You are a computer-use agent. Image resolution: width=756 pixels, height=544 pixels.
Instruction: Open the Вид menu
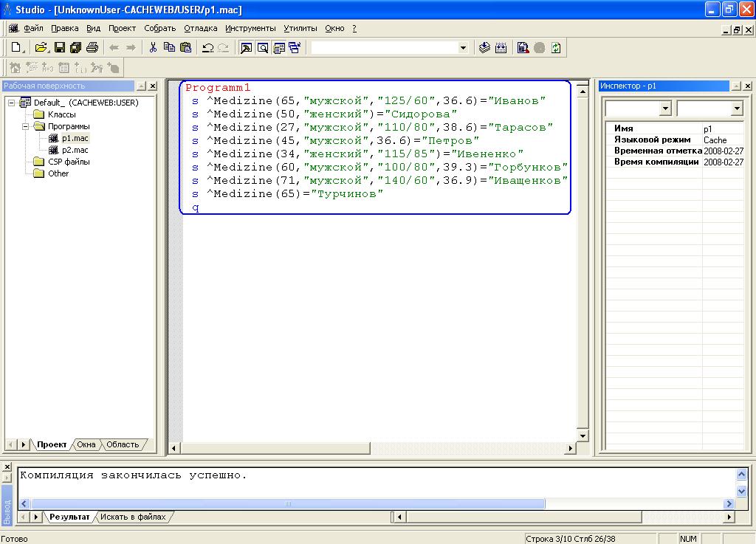[93, 29]
